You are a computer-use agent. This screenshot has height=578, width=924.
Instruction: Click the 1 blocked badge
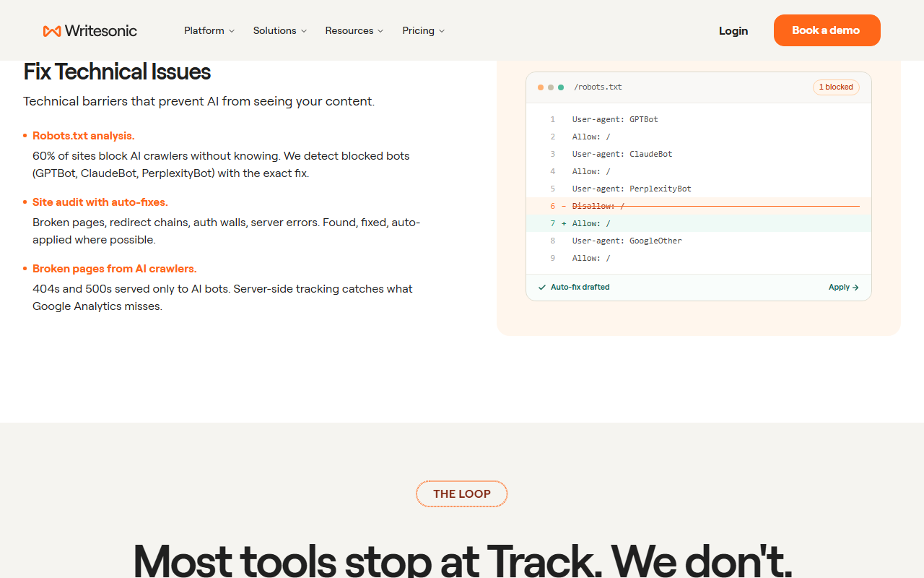[x=836, y=87]
